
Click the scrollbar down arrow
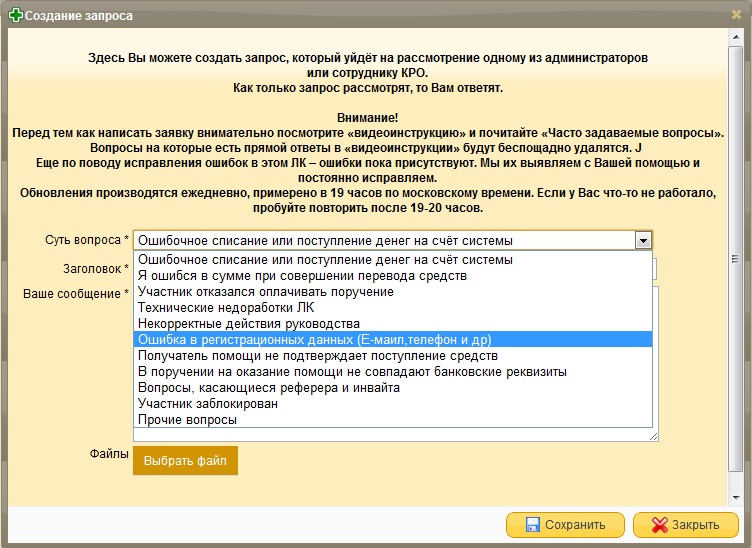[x=736, y=498]
